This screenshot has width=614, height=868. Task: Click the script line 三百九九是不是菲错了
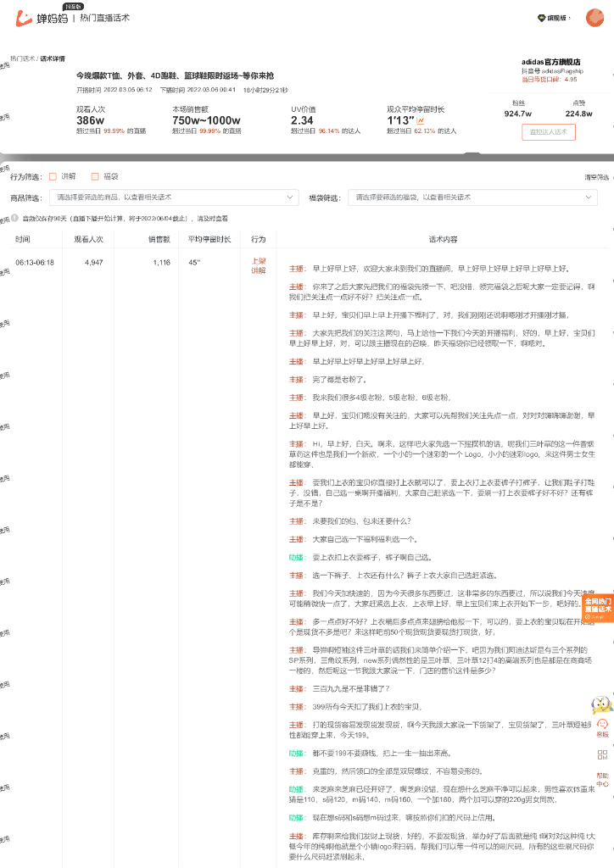351,688
